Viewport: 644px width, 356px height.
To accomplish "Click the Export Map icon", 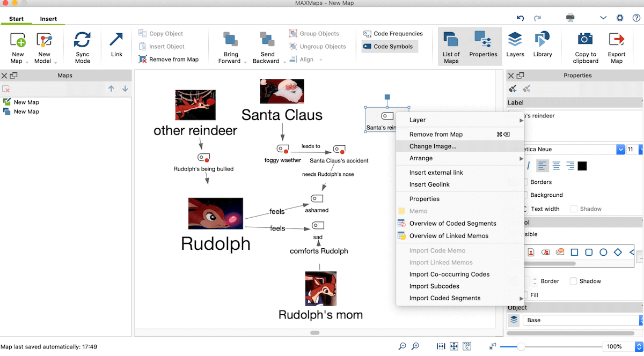I will coord(616,40).
